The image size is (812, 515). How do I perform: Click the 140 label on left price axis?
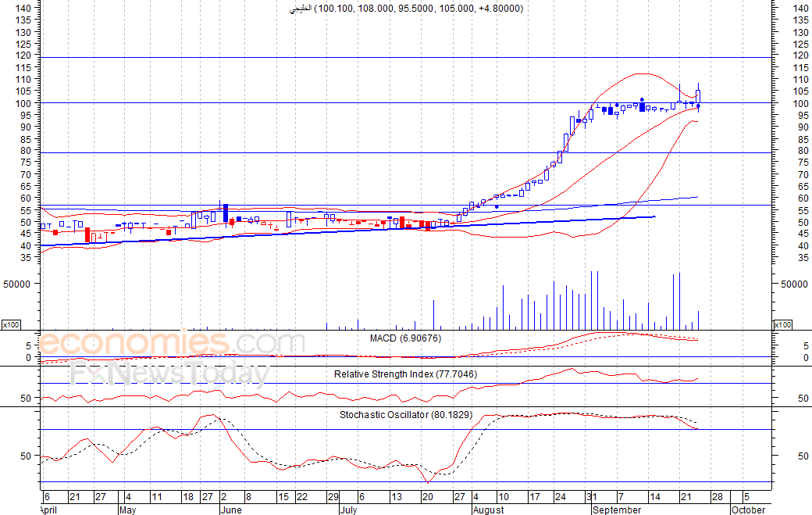pos(23,8)
